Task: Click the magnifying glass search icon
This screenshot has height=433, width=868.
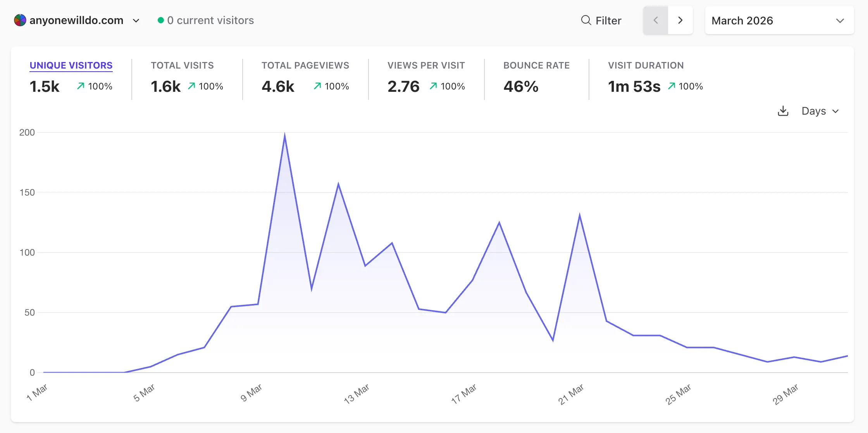Action: click(x=585, y=20)
